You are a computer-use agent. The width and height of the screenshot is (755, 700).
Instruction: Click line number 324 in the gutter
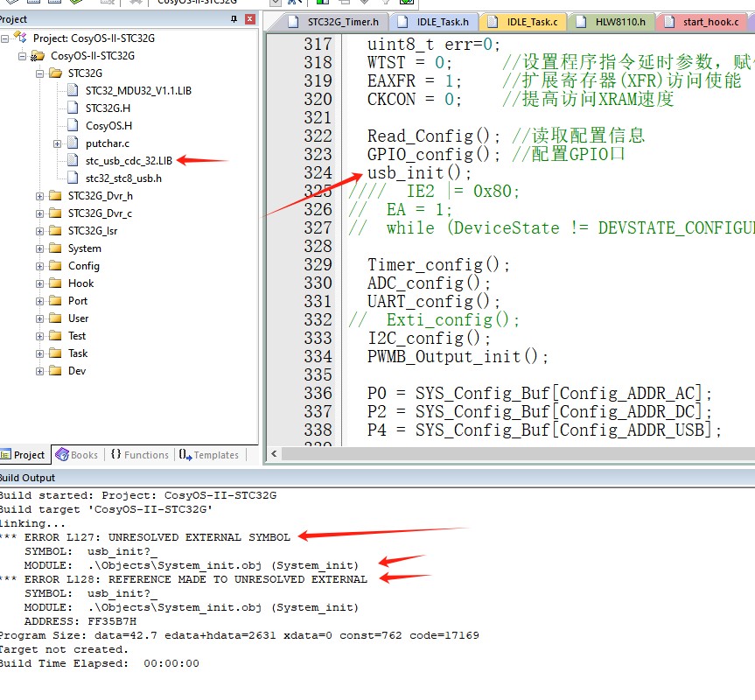tap(318, 173)
